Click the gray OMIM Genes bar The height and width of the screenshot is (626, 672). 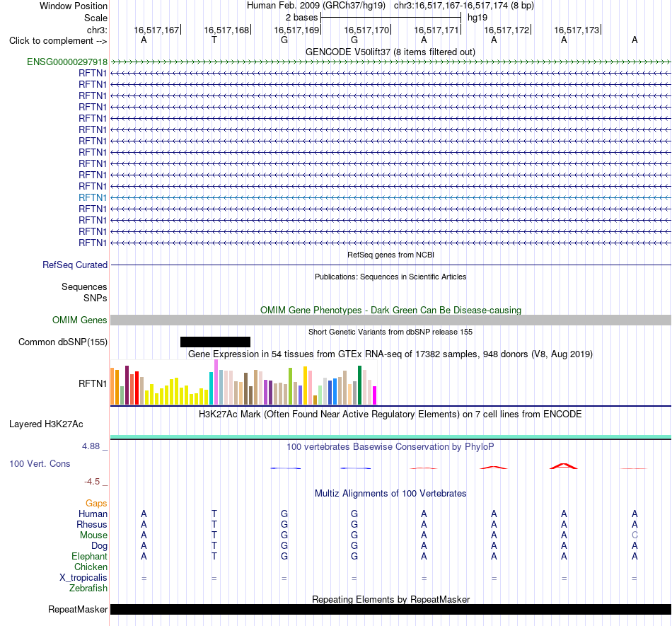click(390, 320)
